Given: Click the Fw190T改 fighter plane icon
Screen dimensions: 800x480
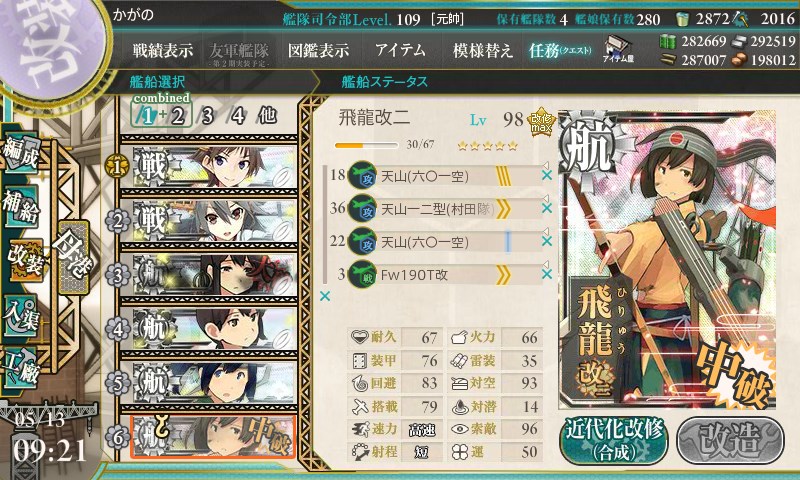Looking at the screenshot, I should (362, 274).
